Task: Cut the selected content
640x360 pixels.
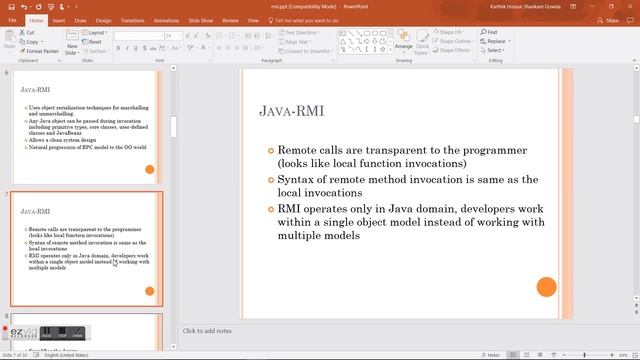Action: (x=27, y=32)
